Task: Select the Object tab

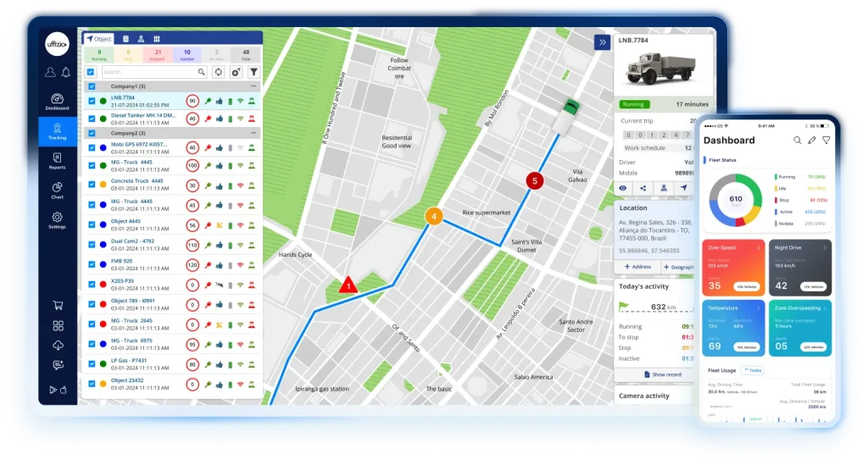Action: pyautogui.click(x=98, y=39)
